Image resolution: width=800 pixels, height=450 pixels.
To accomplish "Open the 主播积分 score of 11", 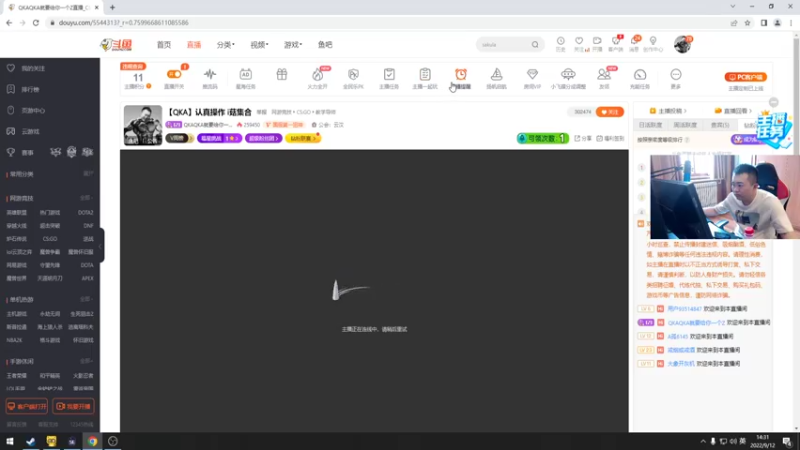I will (138, 80).
